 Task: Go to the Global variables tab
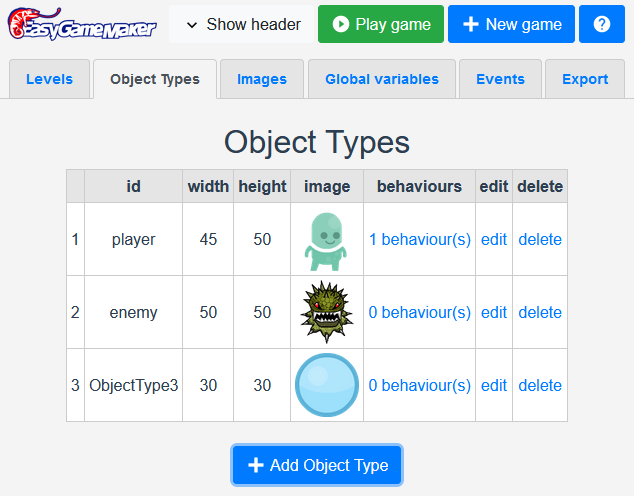point(381,79)
